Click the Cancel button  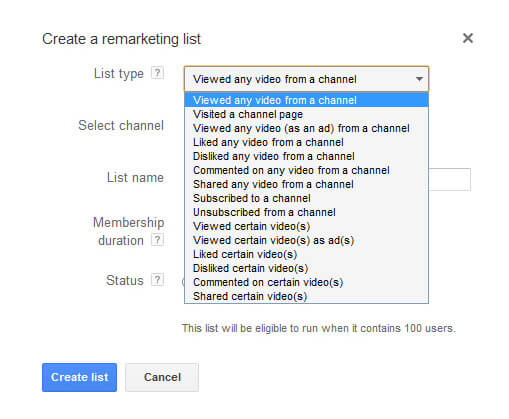point(162,377)
